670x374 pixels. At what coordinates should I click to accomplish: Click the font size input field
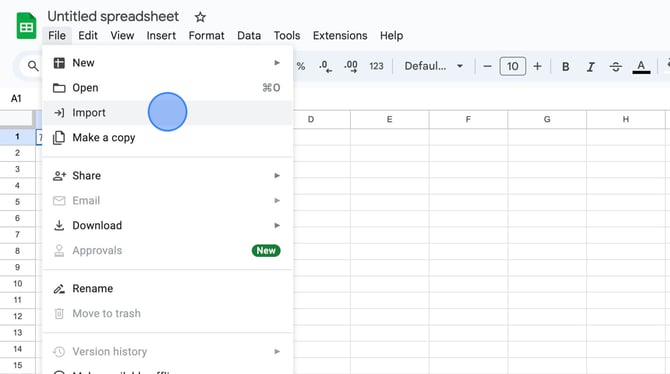point(512,66)
